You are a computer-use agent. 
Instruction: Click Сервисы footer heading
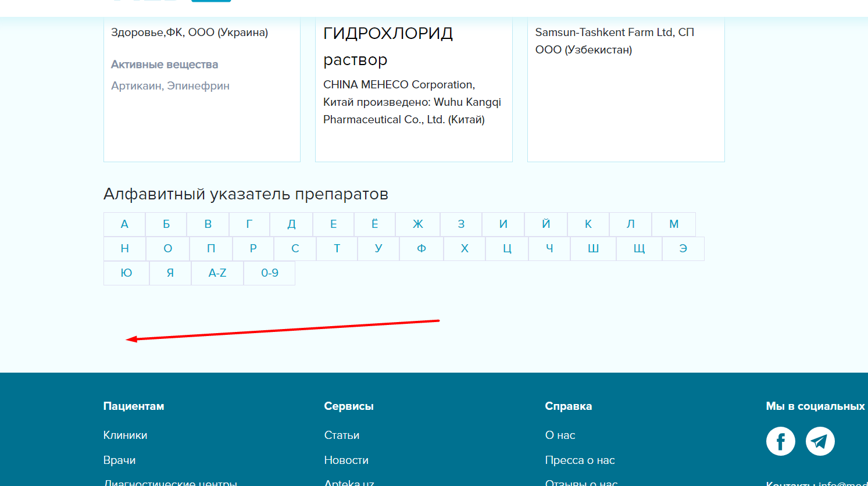(349, 406)
